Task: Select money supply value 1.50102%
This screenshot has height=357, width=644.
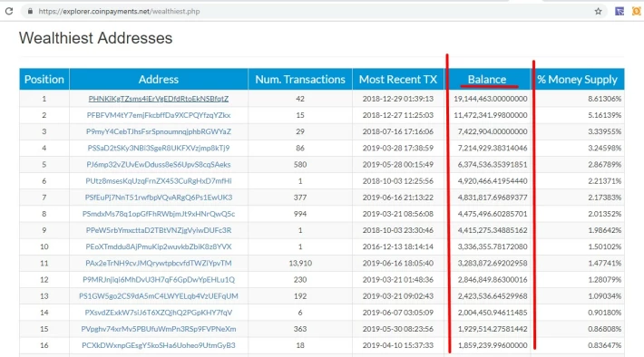Action: click(605, 246)
